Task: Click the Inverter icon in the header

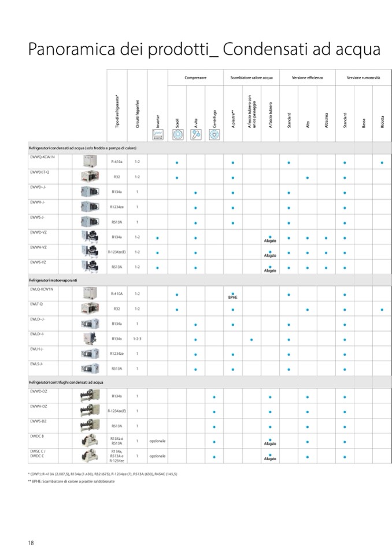Action: [x=157, y=135]
